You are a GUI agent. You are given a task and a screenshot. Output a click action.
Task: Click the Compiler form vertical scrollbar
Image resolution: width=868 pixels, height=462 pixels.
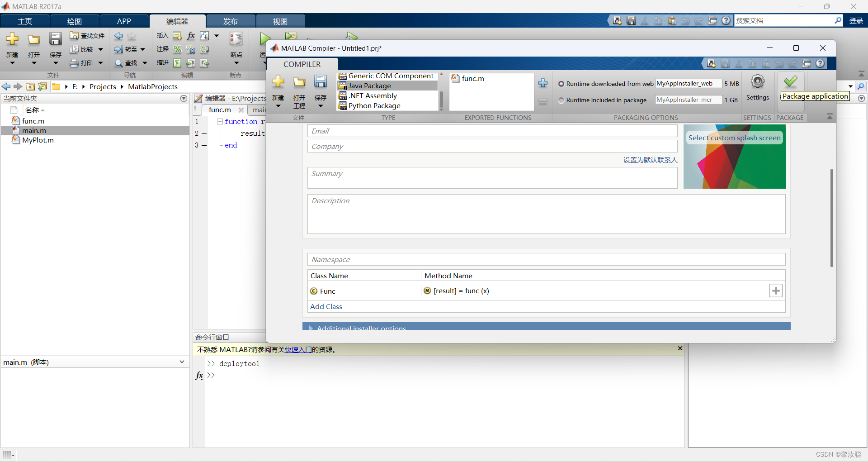pyautogui.click(x=831, y=218)
